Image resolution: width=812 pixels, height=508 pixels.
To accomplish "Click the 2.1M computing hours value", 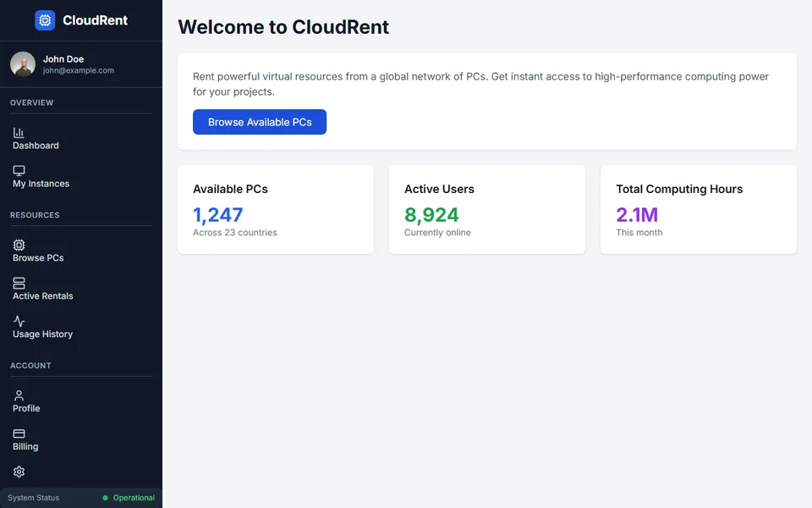I will [x=637, y=214].
